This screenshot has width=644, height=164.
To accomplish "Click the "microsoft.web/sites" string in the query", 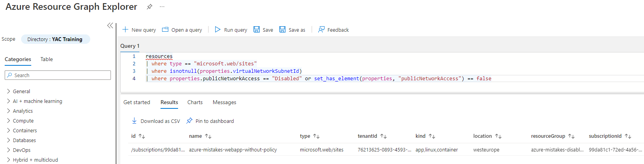I will pyautogui.click(x=225, y=63).
